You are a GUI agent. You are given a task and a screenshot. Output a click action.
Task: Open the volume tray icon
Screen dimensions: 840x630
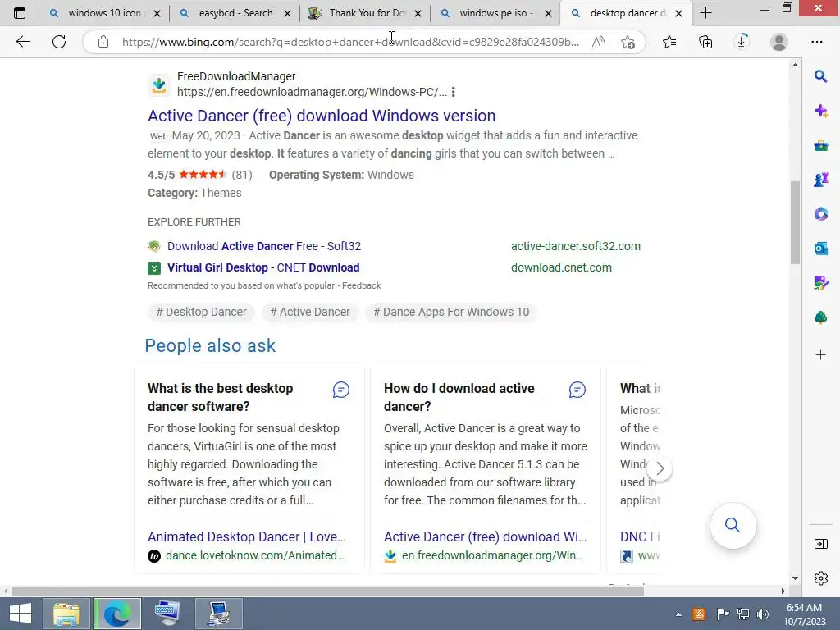762,614
